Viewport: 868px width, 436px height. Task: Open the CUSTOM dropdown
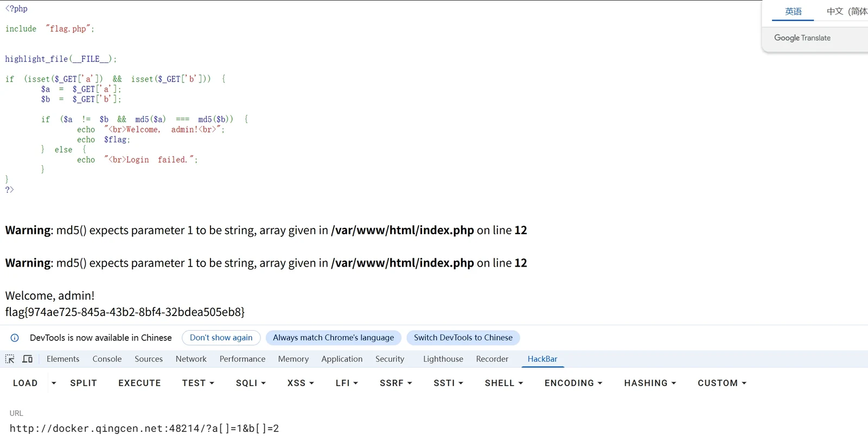pos(722,383)
